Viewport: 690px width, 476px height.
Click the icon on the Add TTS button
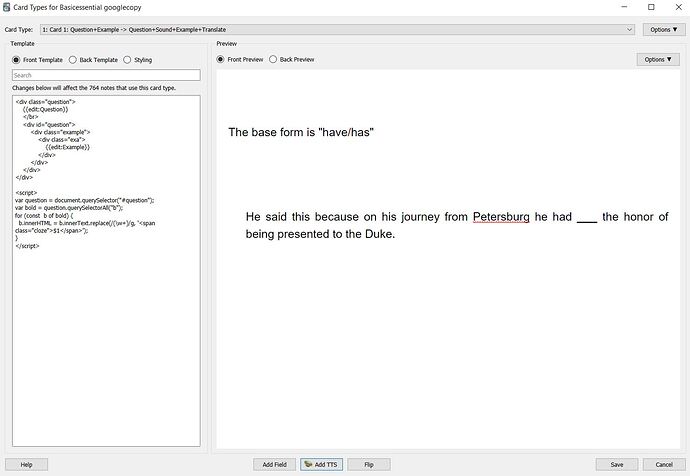[308, 464]
